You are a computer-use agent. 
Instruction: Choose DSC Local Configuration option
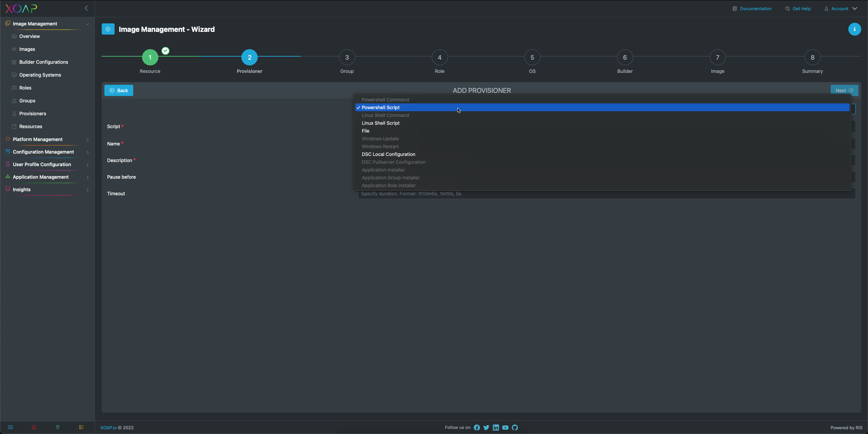[x=602, y=154]
